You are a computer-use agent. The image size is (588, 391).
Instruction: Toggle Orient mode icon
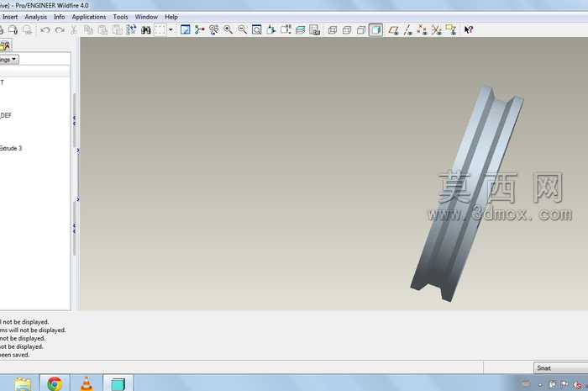(x=213, y=30)
